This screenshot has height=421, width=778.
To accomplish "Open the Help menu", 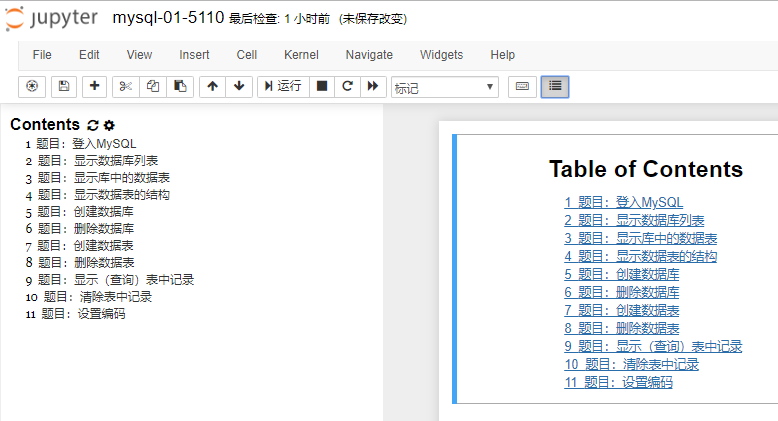I will click(503, 55).
